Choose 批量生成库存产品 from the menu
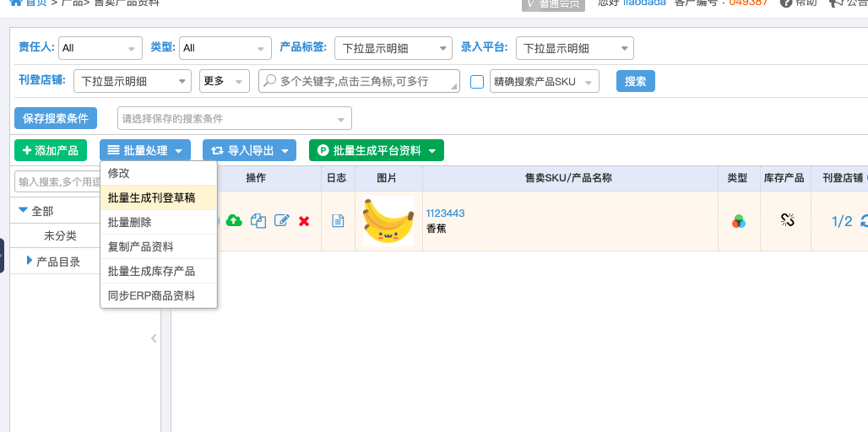Screen dimensions: 868x432 click(x=159, y=271)
